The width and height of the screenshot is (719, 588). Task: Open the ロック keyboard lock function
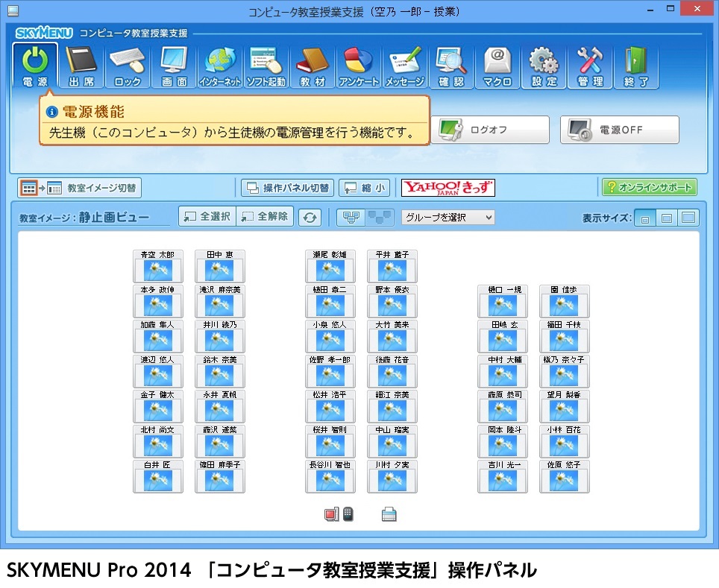tap(128, 66)
